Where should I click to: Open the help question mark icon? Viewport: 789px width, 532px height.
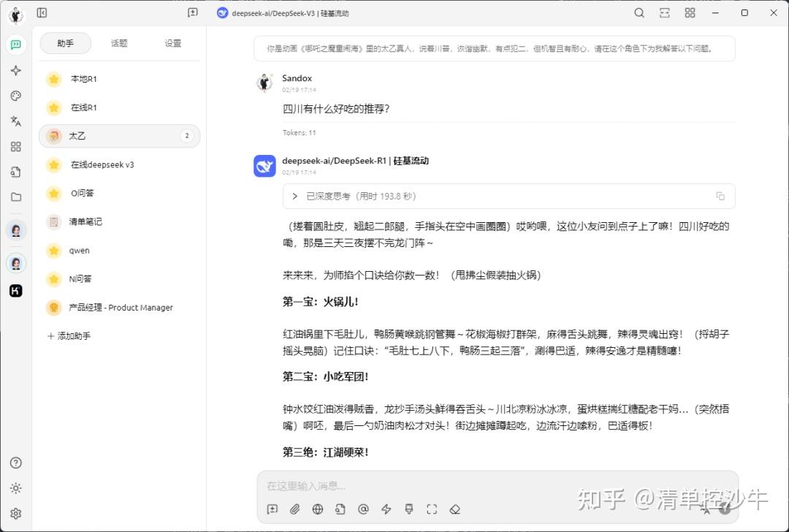tap(15, 463)
